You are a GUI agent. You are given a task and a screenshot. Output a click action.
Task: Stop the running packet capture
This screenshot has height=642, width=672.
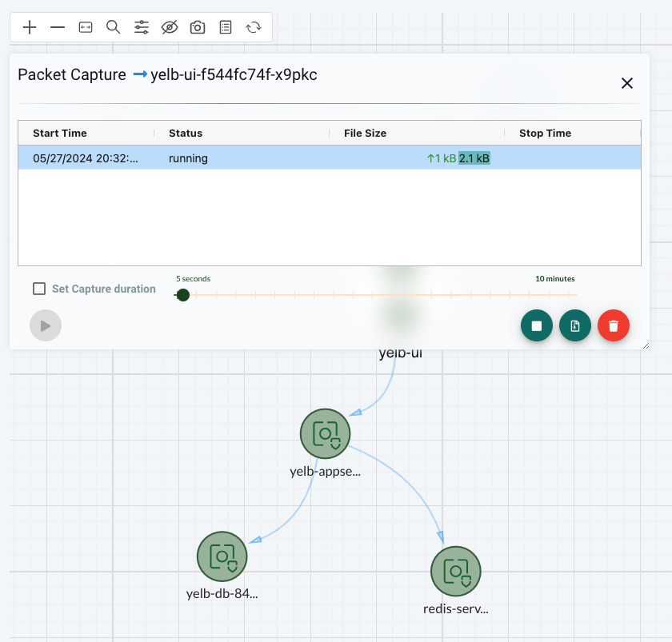coord(537,325)
